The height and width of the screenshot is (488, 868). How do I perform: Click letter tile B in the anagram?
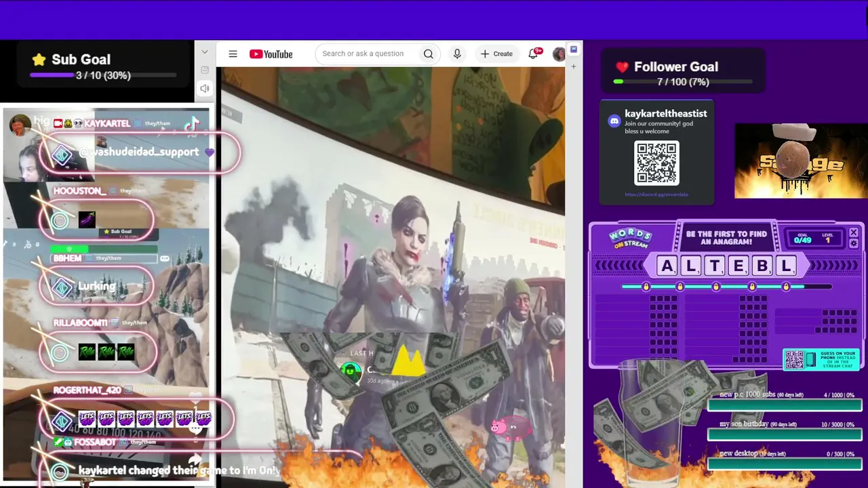762,266
